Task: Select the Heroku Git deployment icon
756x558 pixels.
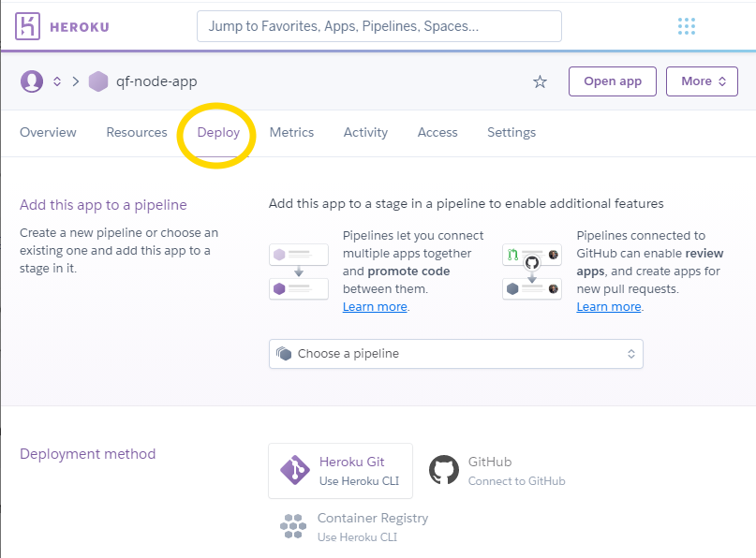Action: (295, 470)
